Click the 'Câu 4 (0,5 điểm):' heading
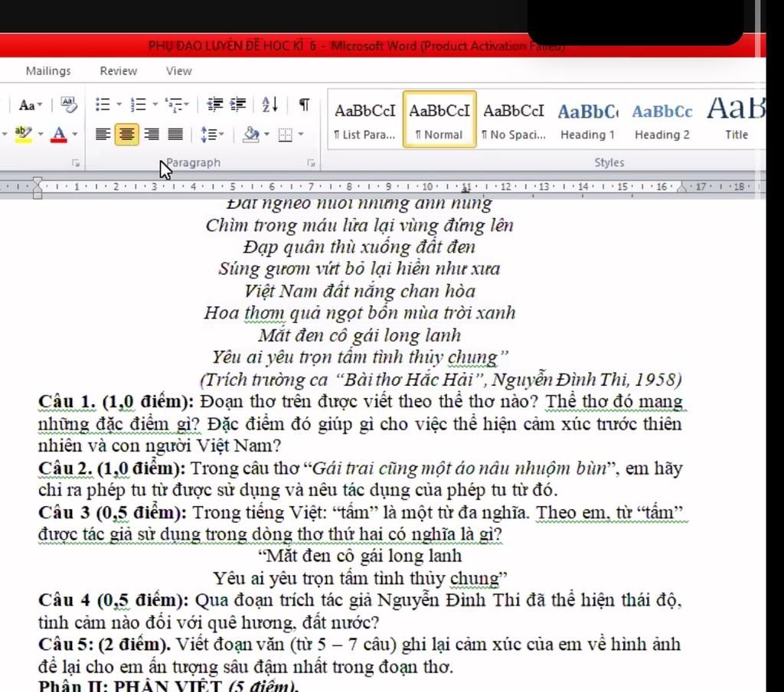 (113, 600)
